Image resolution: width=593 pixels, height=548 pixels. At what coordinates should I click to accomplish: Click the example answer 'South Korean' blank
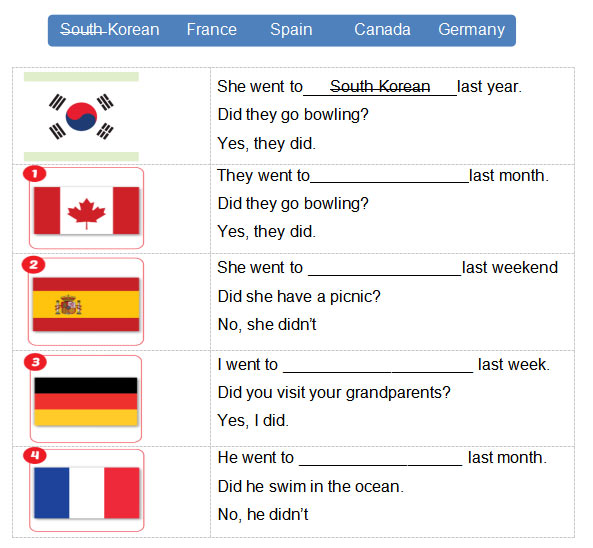click(380, 87)
